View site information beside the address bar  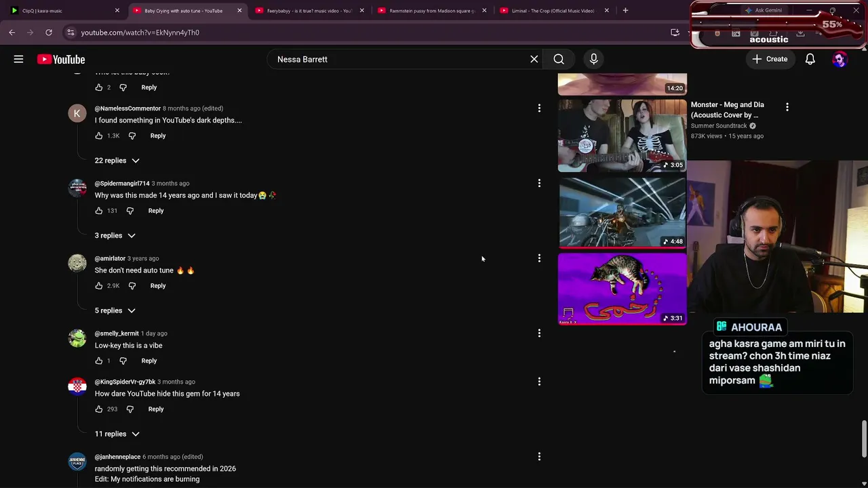[x=71, y=33]
